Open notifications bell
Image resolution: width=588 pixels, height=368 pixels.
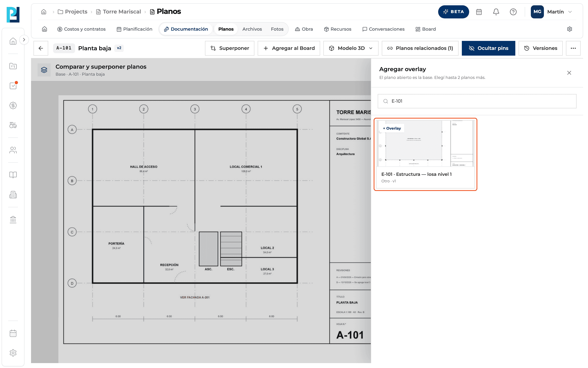point(496,12)
